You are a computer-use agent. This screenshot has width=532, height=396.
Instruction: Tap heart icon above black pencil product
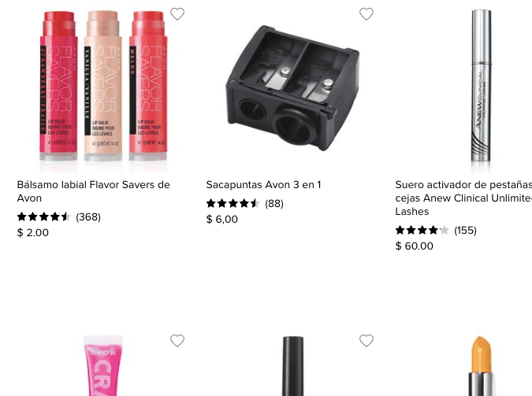[x=366, y=340]
